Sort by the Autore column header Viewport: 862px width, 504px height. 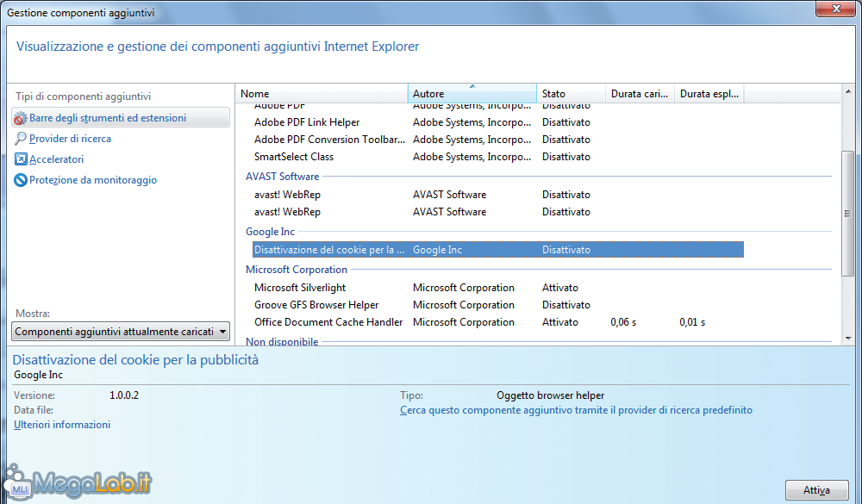point(472,93)
